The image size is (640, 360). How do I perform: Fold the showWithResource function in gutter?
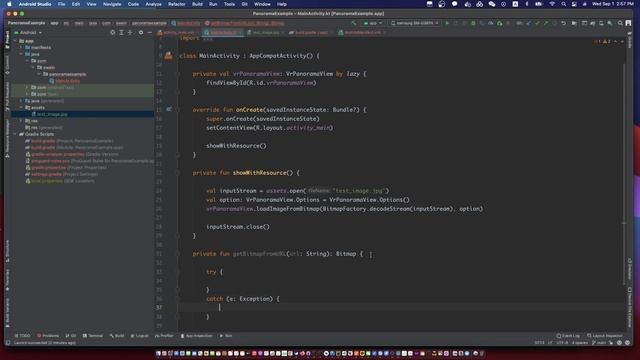point(177,173)
